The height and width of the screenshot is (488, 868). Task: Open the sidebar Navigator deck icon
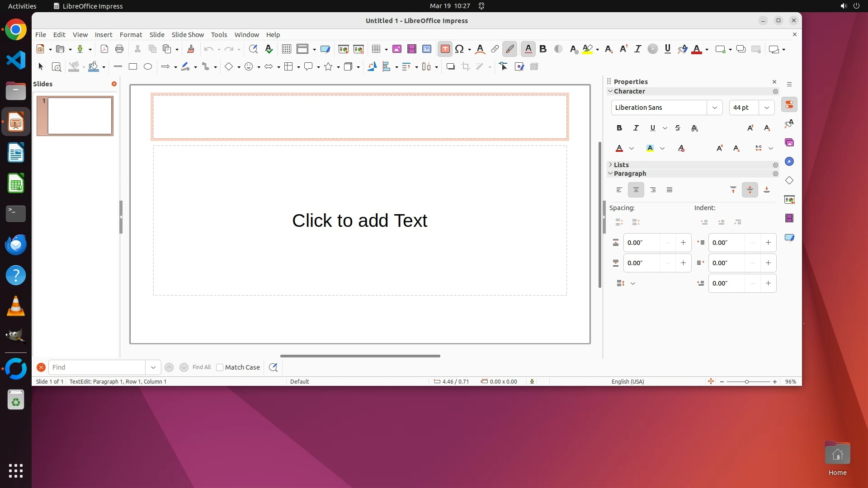coord(789,162)
